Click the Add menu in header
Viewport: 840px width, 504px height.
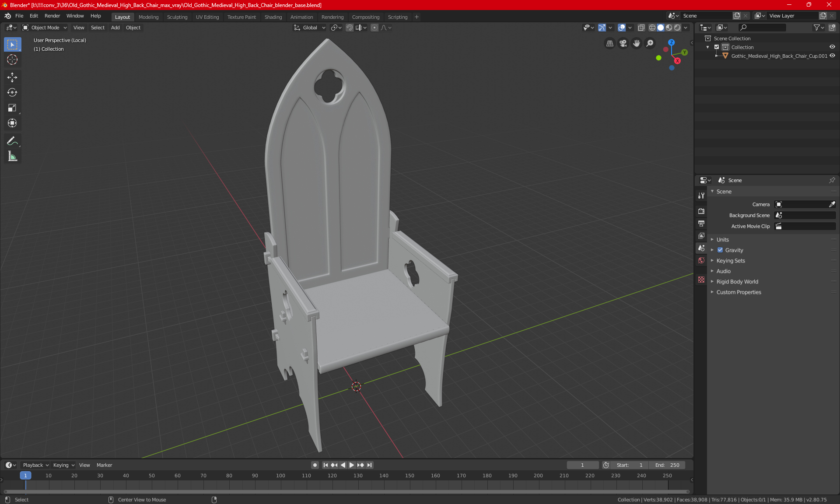115,27
